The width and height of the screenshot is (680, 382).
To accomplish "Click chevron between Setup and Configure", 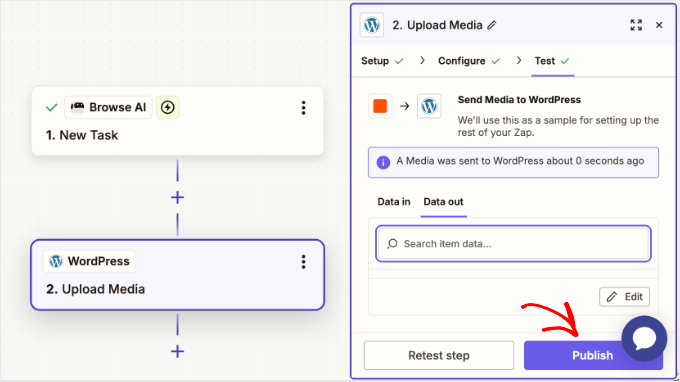I will coord(422,61).
